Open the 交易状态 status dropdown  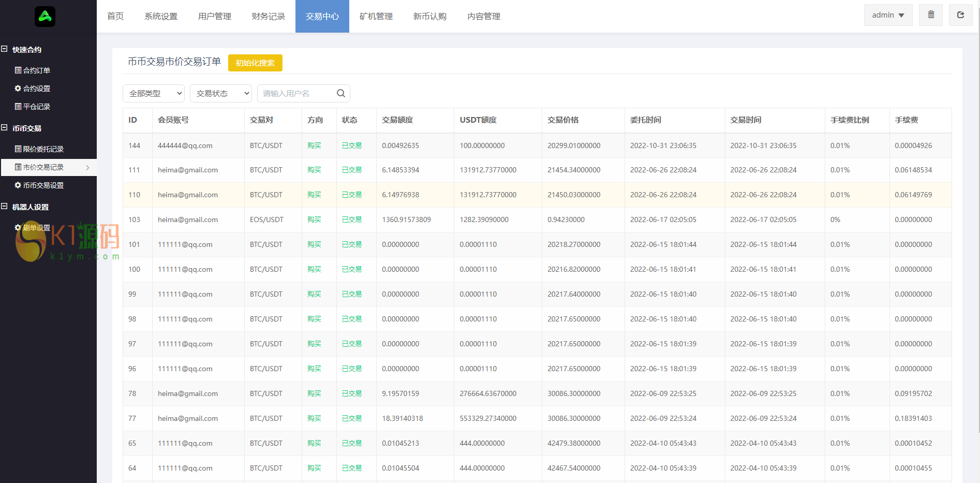point(221,93)
